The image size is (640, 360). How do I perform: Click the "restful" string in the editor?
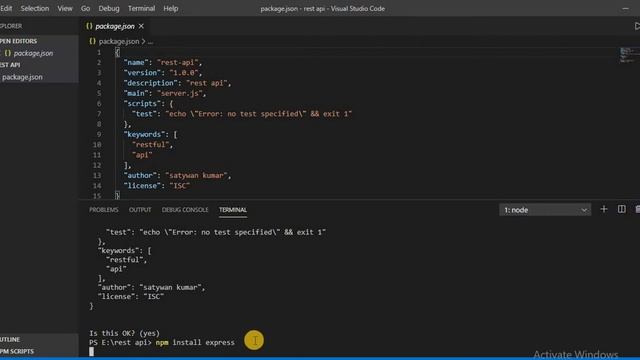click(151, 144)
